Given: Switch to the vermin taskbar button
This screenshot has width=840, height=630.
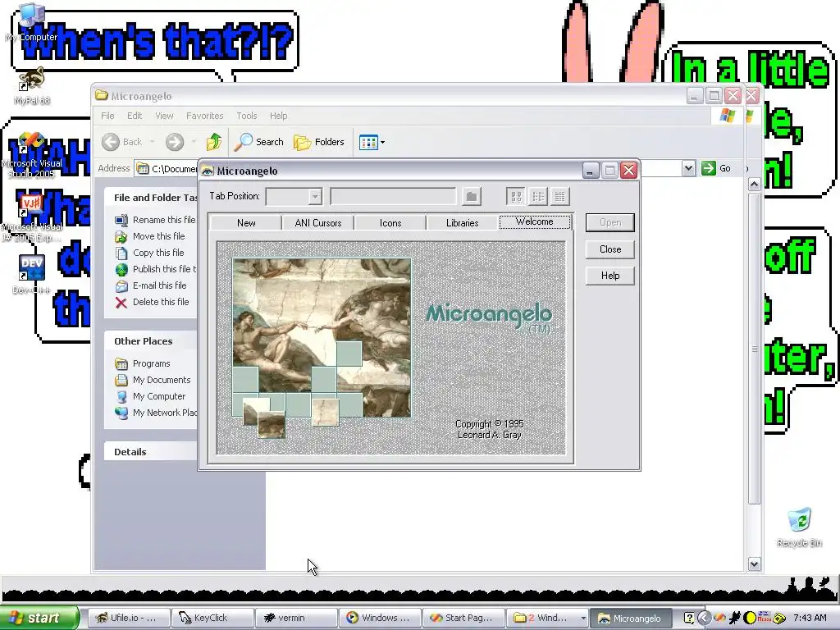Looking at the screenshot, I should (296, 618).
